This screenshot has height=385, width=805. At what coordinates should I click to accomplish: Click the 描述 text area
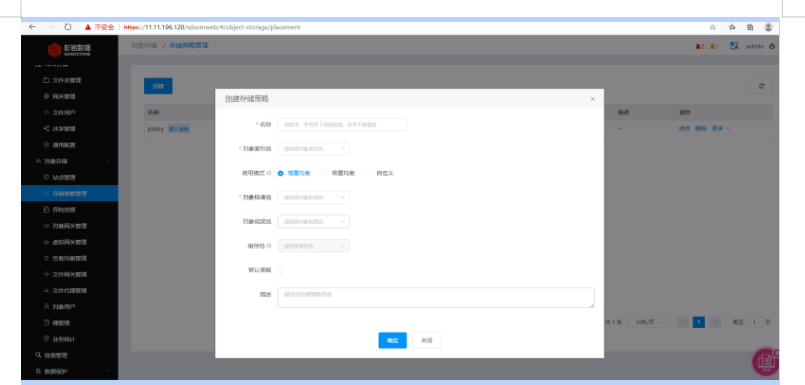(x=436, y=298)
